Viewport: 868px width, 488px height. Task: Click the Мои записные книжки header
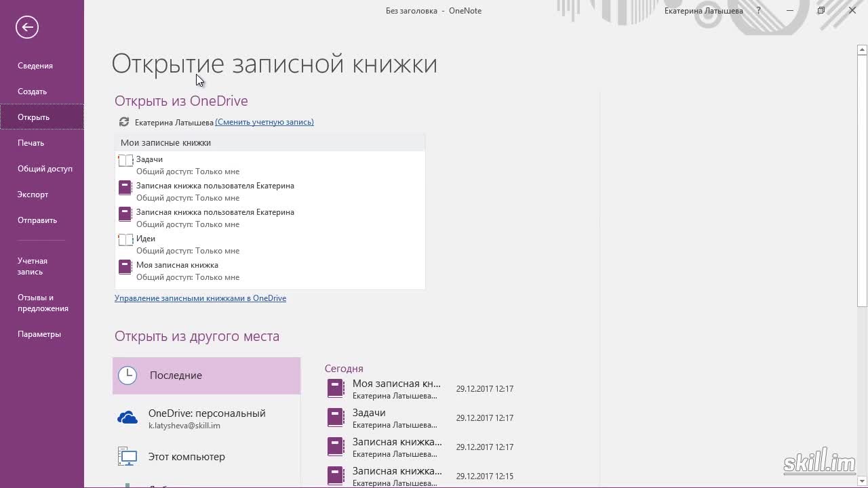click(270, 142)
